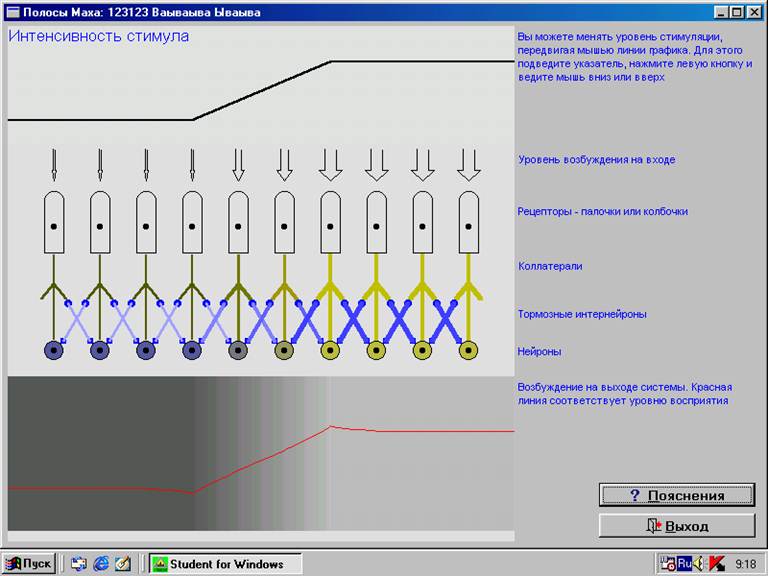Screen dimensions: 768x576
Task: Launch Internet Explorer from quick launch
Action: (101, 564)
